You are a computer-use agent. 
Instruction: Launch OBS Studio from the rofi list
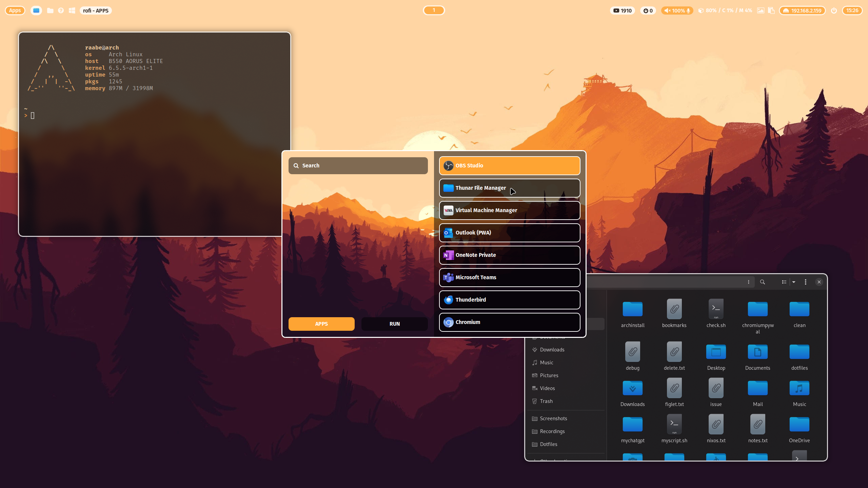(x=509, y=165)
